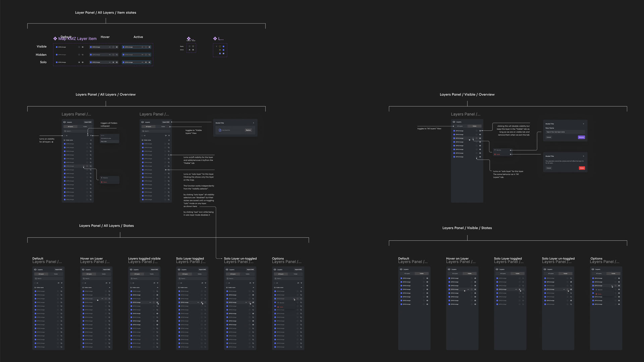Click Import KMZ button in second overview panel

[166, 122]
